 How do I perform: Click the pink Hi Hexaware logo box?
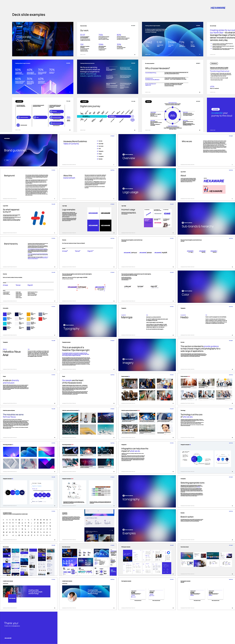point(214,189)
